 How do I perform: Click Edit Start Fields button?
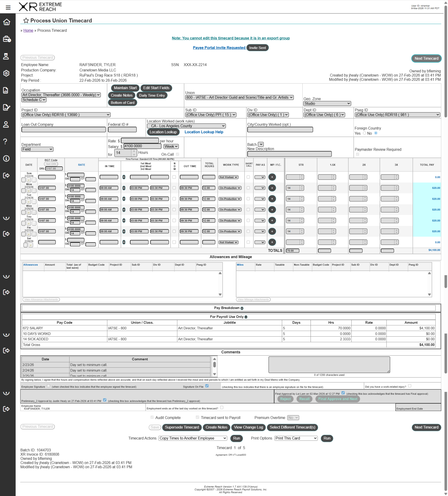click(156, 88)
